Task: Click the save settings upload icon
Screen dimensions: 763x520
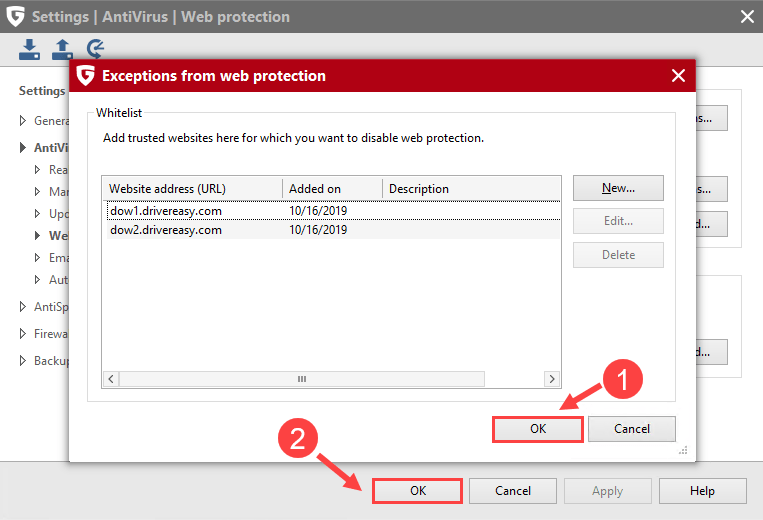Action: (63, 48)
